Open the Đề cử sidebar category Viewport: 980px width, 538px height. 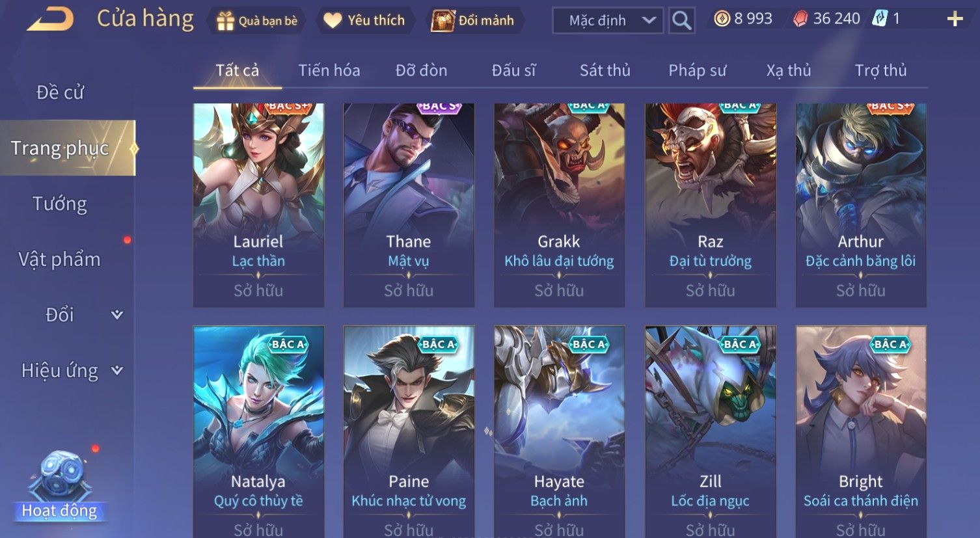(x=60, y=92)
